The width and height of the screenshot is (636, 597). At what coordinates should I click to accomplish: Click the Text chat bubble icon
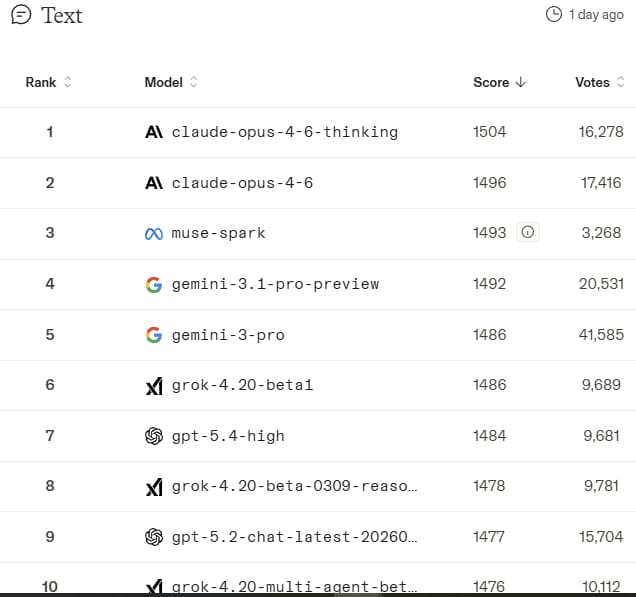click(x=21, y=16)
